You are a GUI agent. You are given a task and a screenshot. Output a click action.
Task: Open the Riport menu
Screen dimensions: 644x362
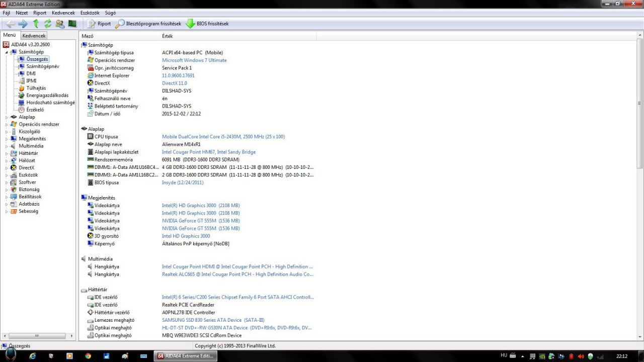pyautogui.click(x=40, y=13)
